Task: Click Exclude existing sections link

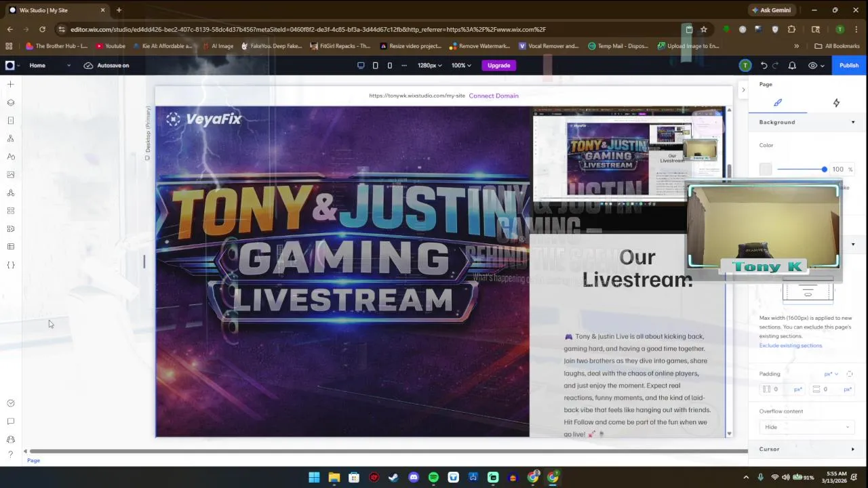Action: 791,346
